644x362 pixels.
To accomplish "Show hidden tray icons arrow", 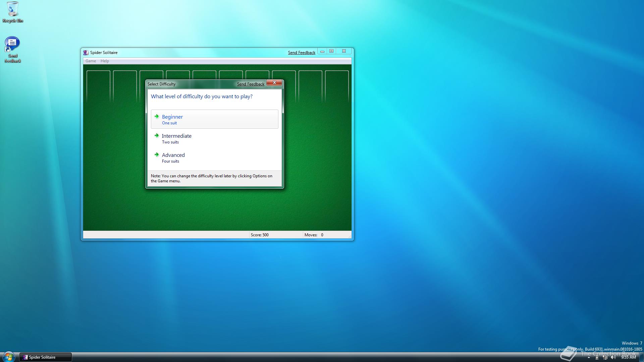I will [x=588, y=357].
